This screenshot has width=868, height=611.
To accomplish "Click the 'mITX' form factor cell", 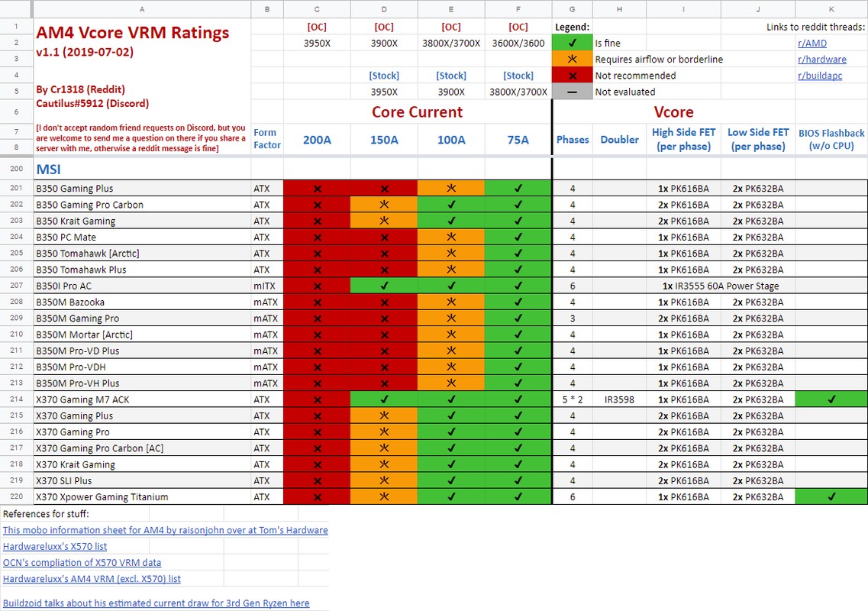I will (267, 286).
